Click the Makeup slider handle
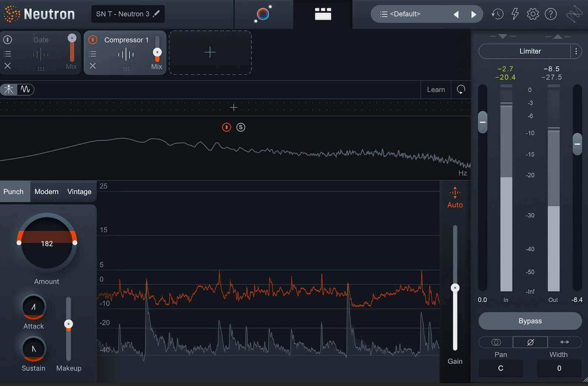 [68, 324]
